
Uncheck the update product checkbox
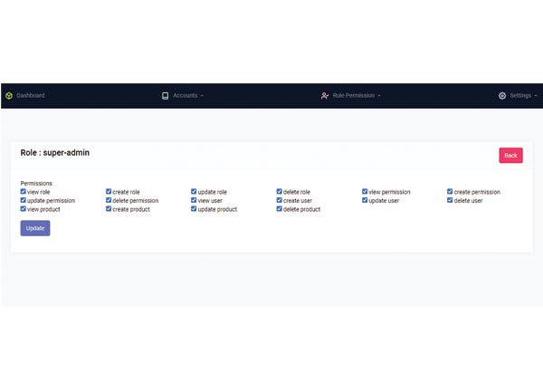[x=194, y=209]
